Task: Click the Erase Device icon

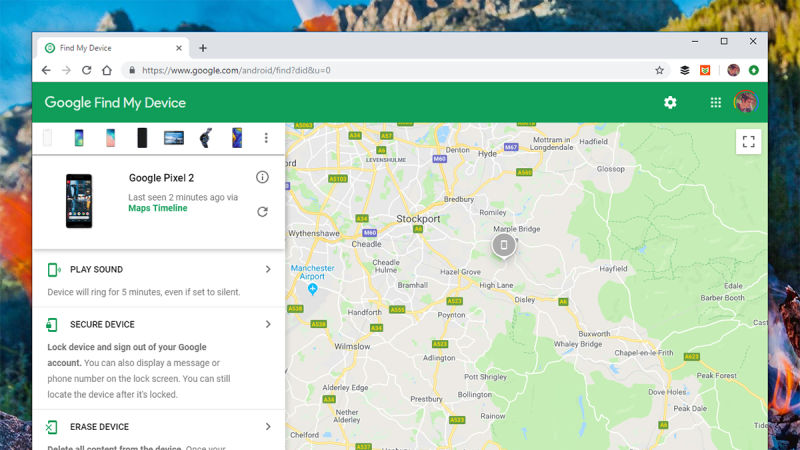Action: 52,427
